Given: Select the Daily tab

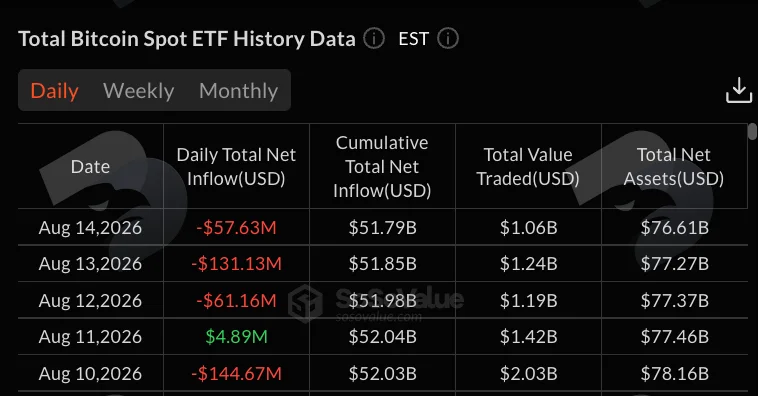Looking at the screenshot, I should point(54,90).
